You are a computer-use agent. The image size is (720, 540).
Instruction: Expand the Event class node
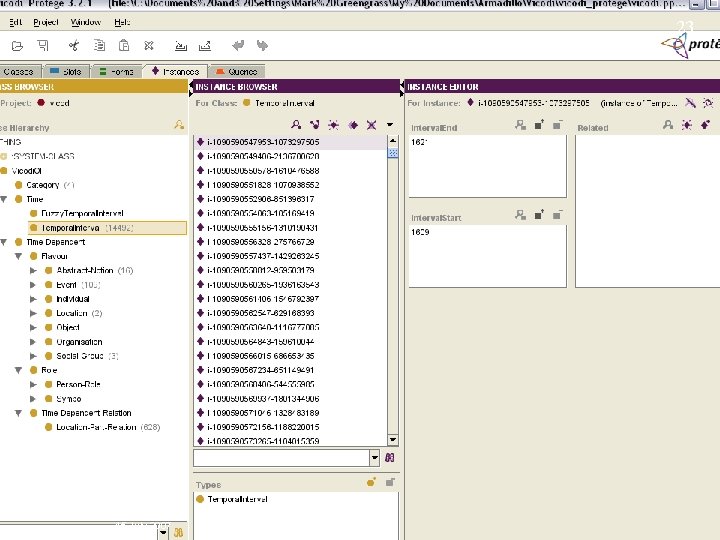[x=34, y=284]
